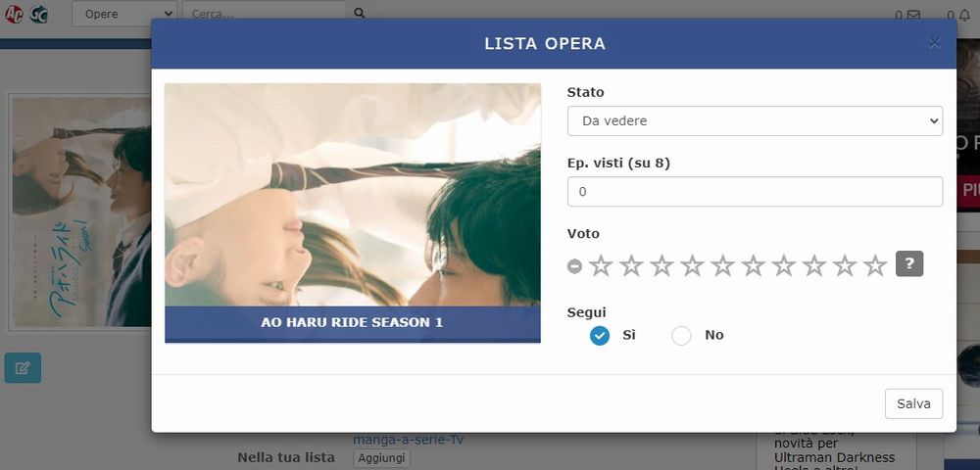Image resolution: width=980 pixels, height=470 pixels.
Task: Select Sì for Segui
Action: pos(600,336)
